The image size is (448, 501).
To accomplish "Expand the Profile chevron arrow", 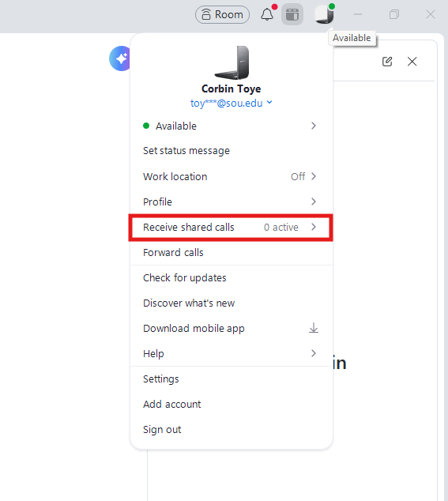I will point(314,202).
